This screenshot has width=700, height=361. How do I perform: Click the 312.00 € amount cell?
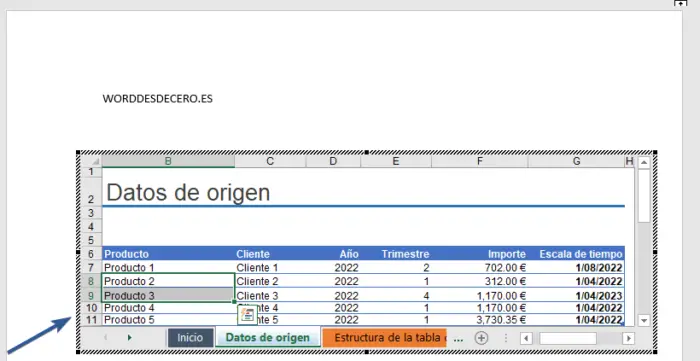pos(479,282)
